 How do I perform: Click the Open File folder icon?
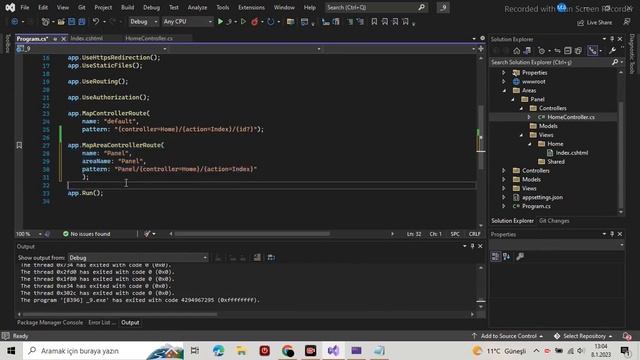(61, 22)
